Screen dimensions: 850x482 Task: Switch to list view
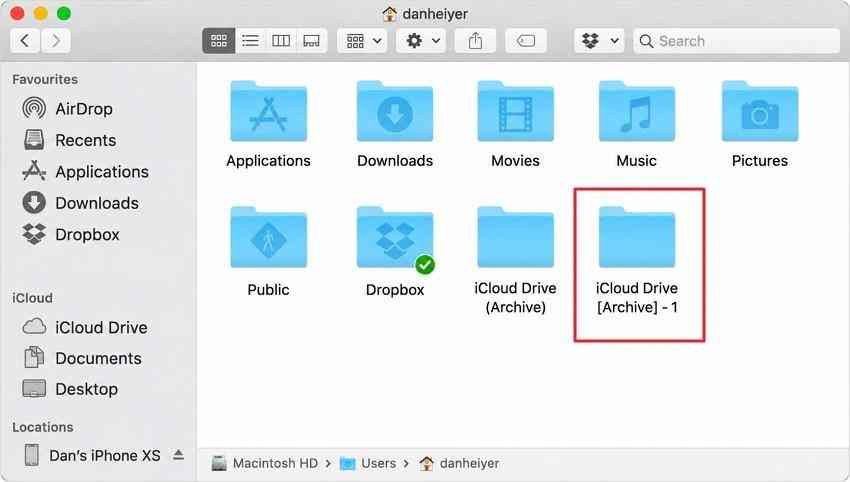pyautogui.click(x=250, y=41)
